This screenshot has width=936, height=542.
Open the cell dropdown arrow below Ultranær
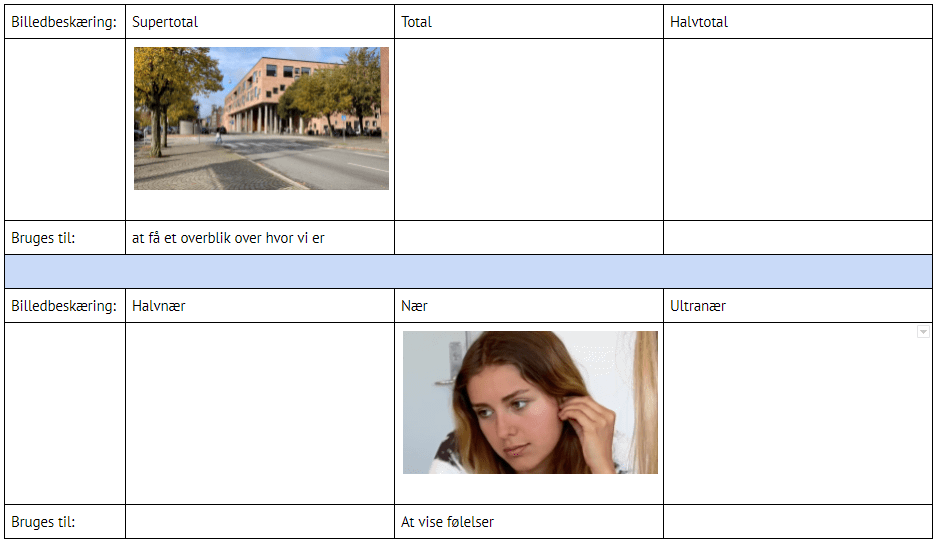[923, 332]
